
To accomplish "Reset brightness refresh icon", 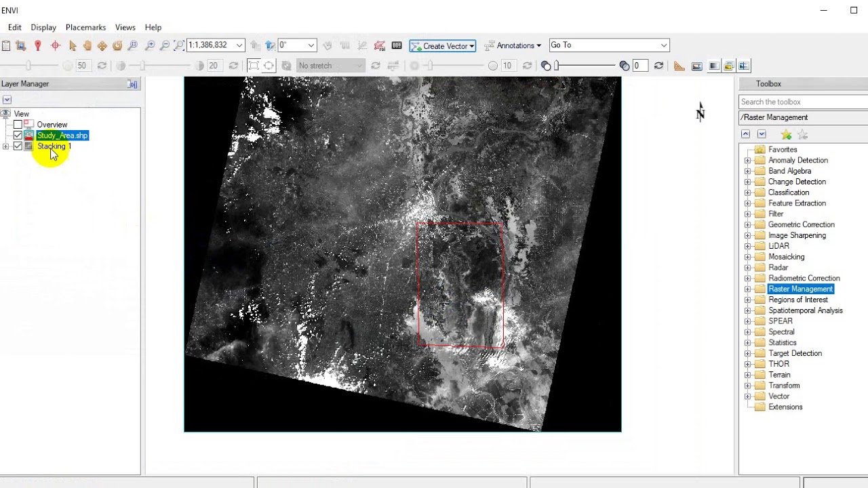I will [102, 66].
